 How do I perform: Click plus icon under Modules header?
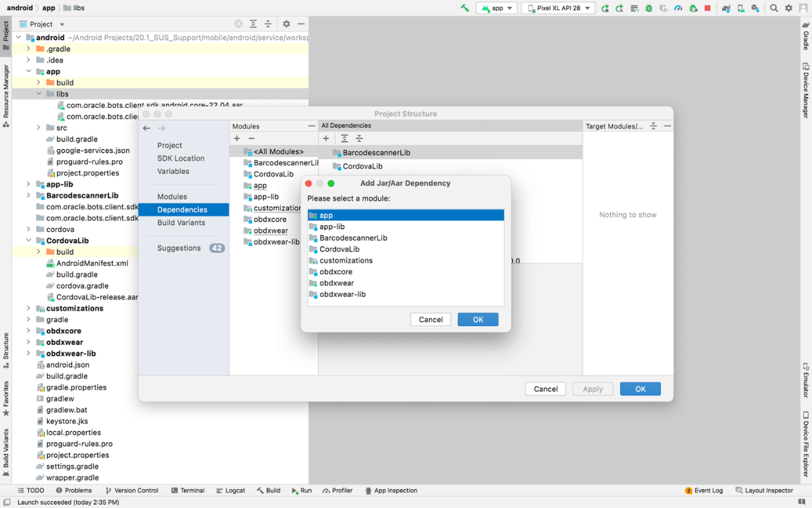[x=237, y=138]
